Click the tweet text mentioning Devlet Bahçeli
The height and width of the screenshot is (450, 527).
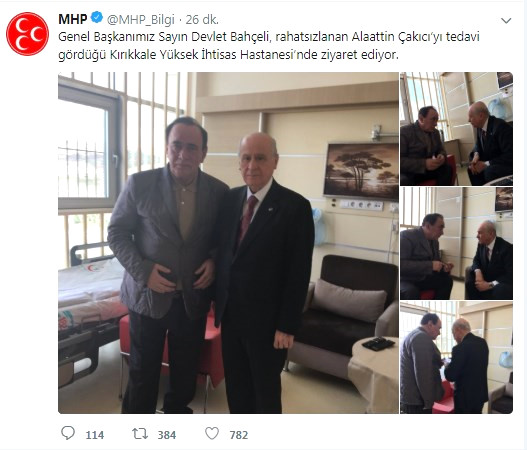coord(269,36)
